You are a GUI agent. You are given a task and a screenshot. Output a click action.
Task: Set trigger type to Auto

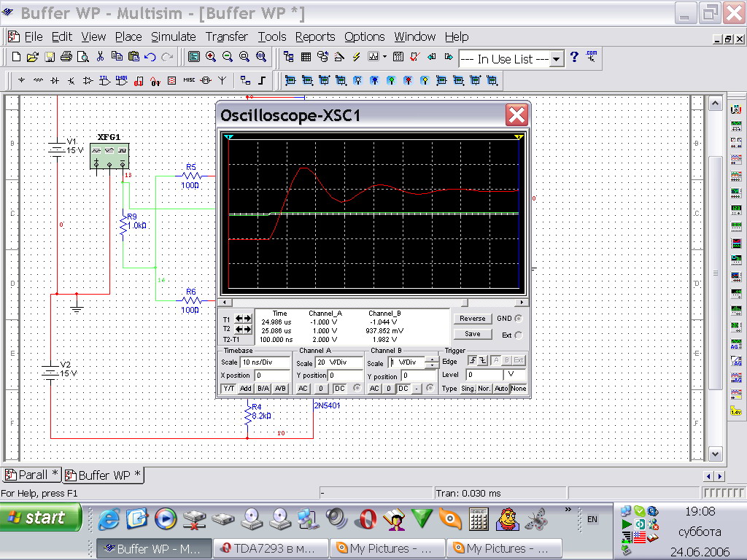pos(501,389)
